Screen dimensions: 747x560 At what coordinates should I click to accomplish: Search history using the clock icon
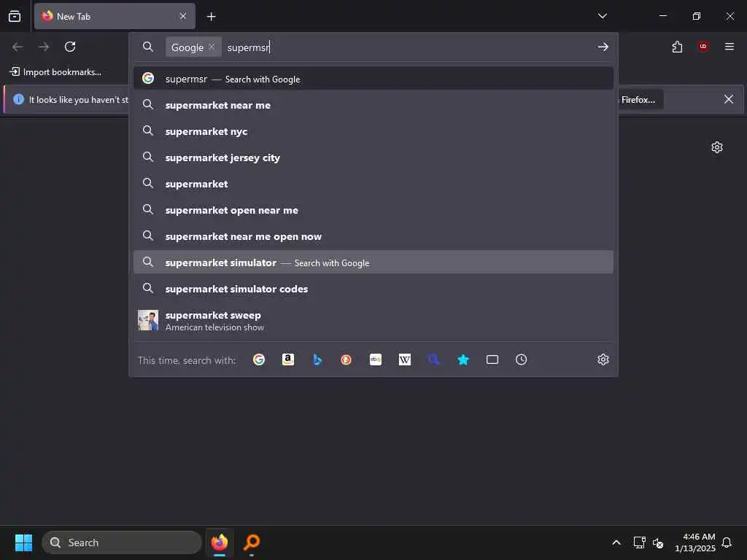coord(521,359)
